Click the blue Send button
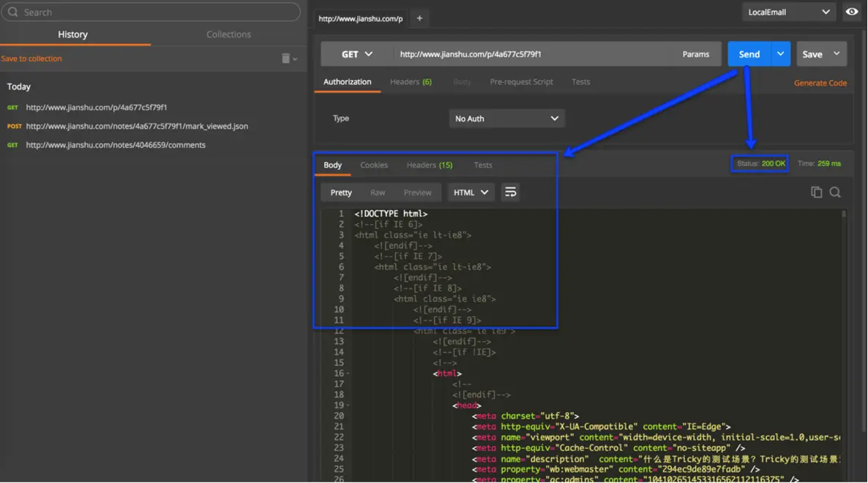868x483 pixels. pos(749,54)
